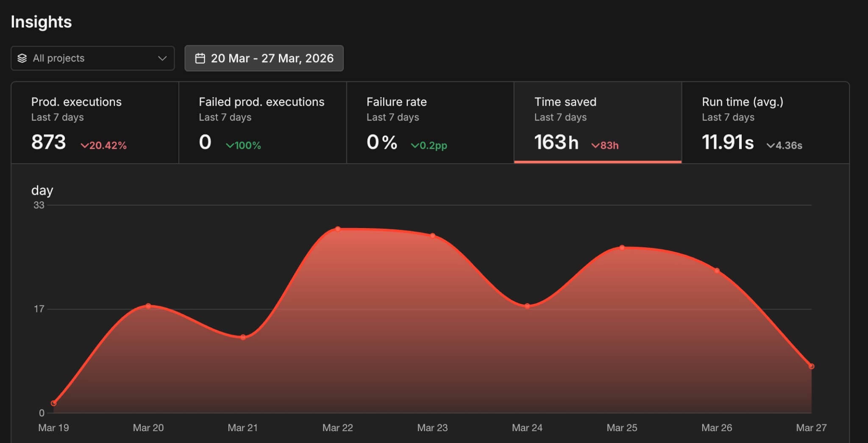Click the green arrow beside 0.2pp
Viewport: 868px width, 443px height.
(415, 146)
